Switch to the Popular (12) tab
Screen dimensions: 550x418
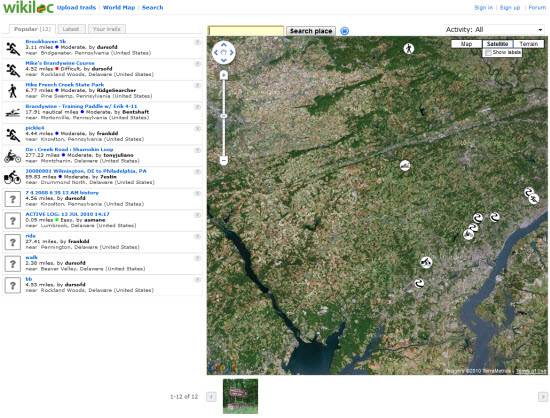click(x=32, y=29)
